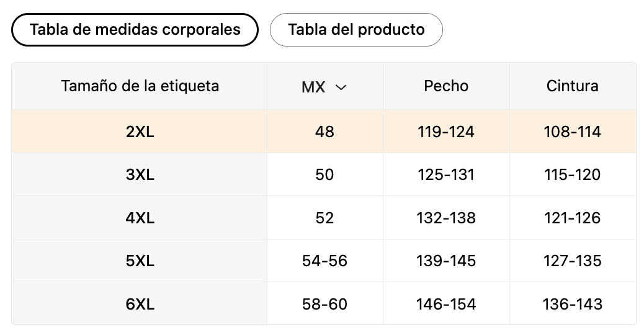Screen dimensions: 644x335
Task: Expand the MX size region chevron
Action: tap(341, 87)
